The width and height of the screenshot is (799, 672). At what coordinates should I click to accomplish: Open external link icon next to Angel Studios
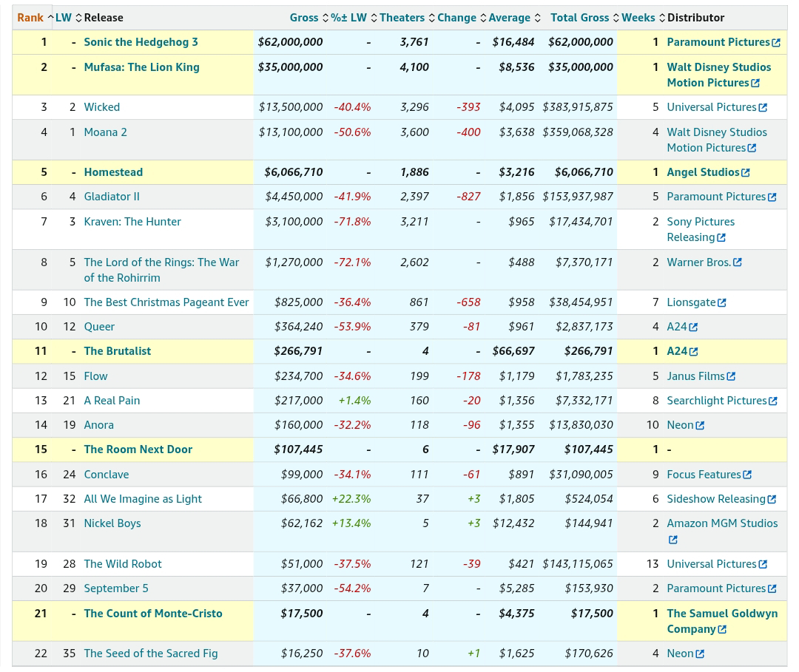[x=746, y=173]
